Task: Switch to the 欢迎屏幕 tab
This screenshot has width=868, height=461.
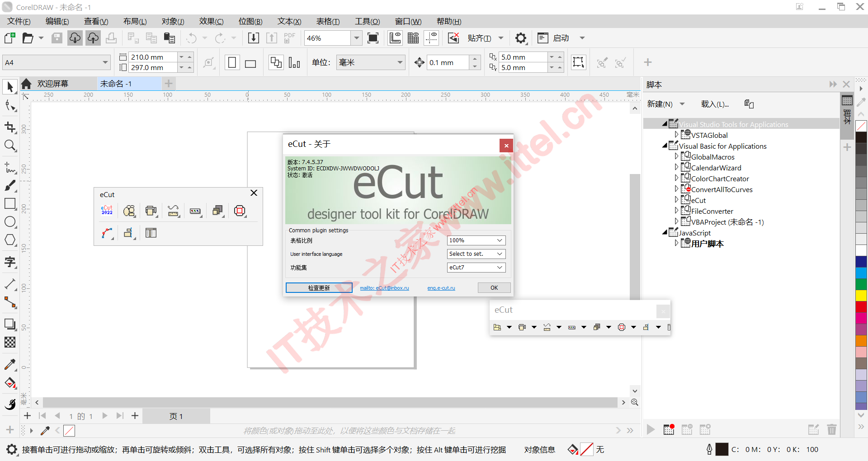Action: coord(52,84)
